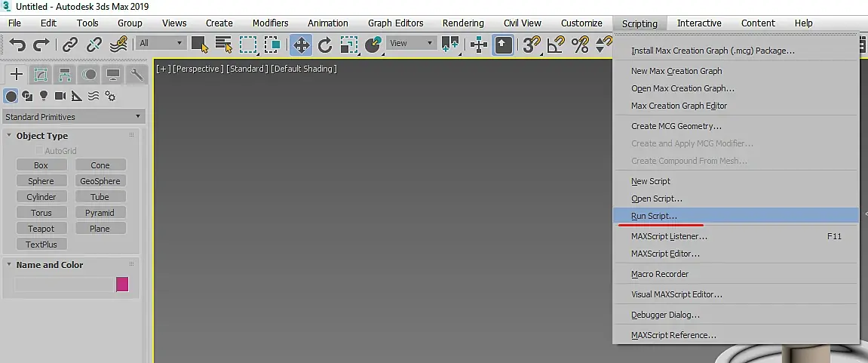Activate the Select and Rotate tool

point(325,45)
